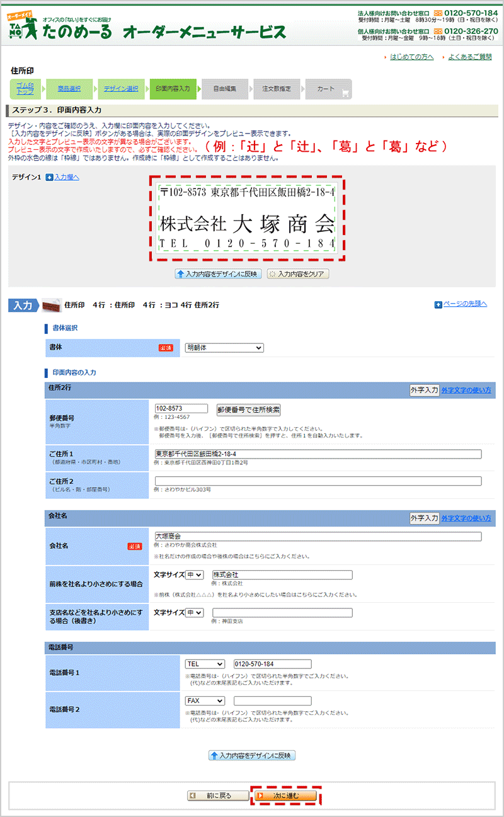Click the 印面内容の入力 heading
This screenshot has height=817, width=504.
click(74, 372)
